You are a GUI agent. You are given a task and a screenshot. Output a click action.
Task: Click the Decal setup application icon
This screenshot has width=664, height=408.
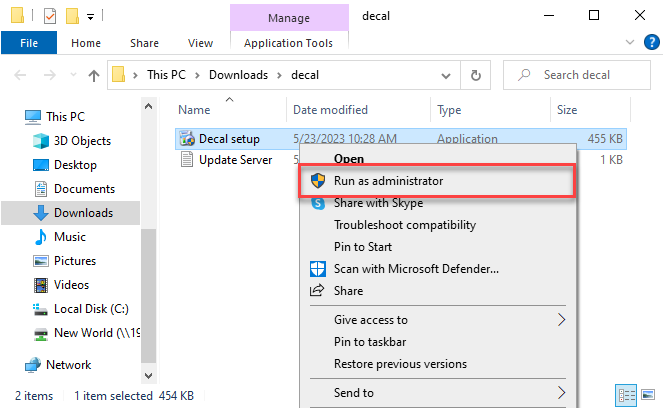point(186,139)
